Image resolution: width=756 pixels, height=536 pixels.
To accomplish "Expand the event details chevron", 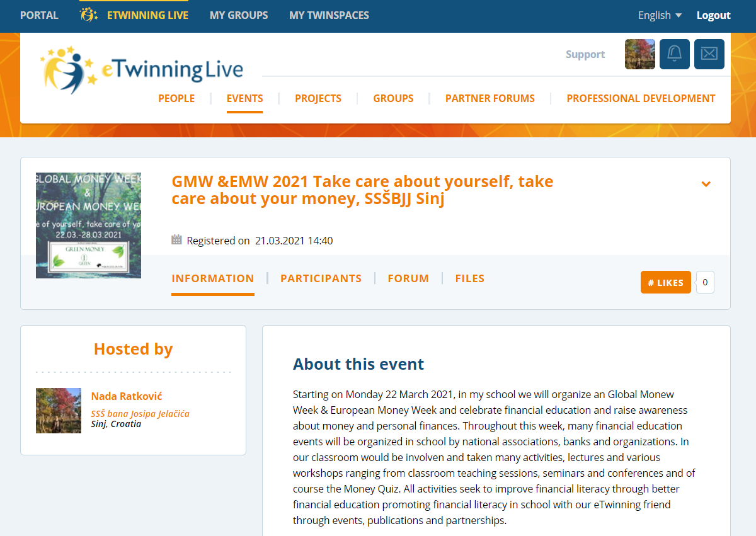I will point(706,184).
